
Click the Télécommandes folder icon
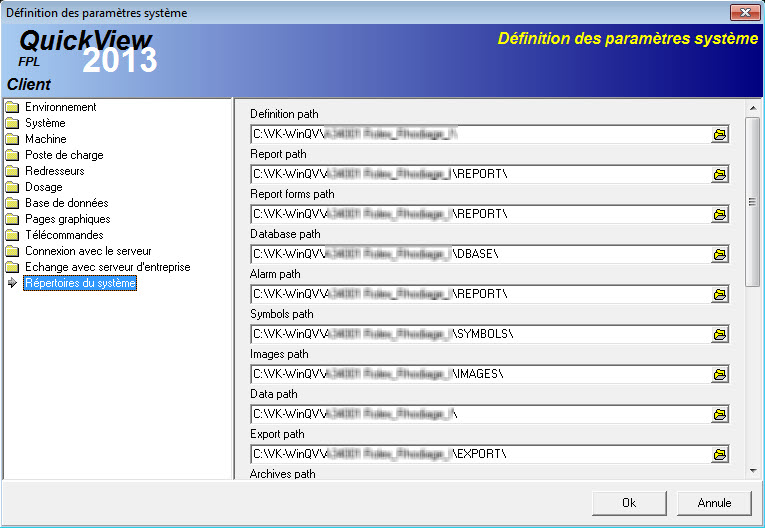pos(12,236)
